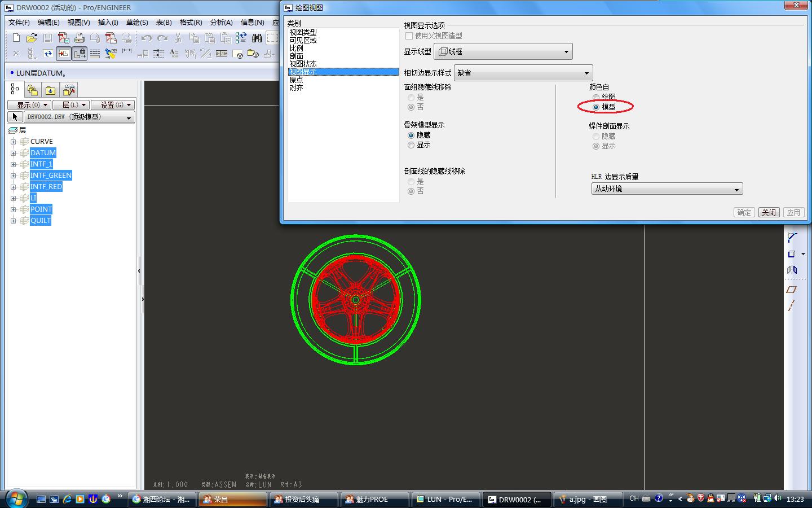The height and width of the screenshot is (508, 812).
Task: Click the binoculars find icon
Action: point(257,38)
